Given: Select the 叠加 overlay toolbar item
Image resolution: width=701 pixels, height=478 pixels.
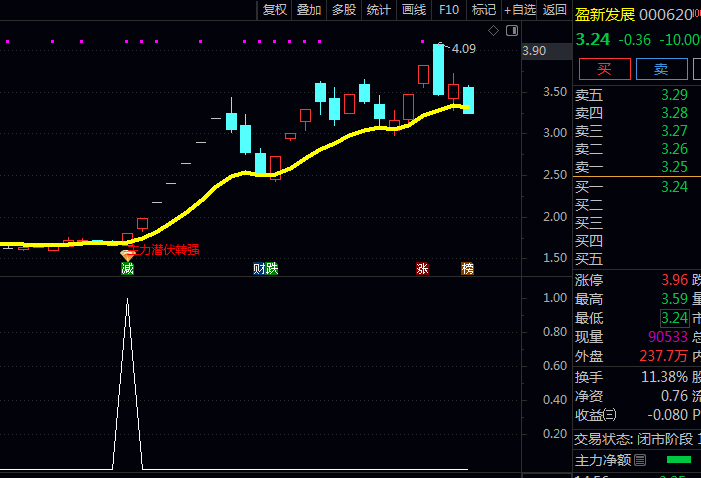Looking at the screenshot, I should (309, 9).
